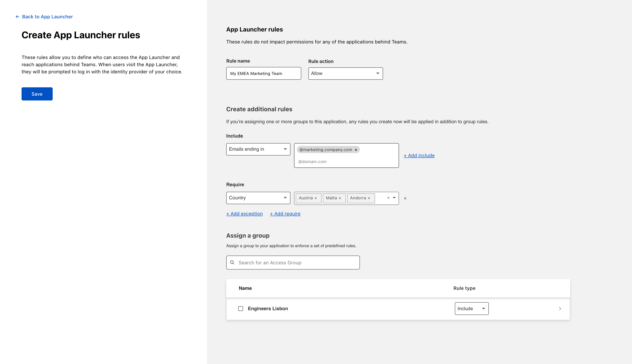This screenshot has width=632, height=364.
Task: Click the back arrow icon
Action: coord(17,17)
